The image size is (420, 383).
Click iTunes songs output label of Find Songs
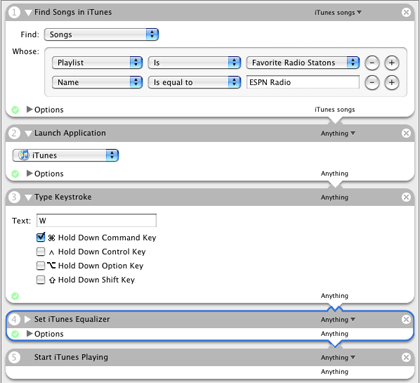pyautogui.click(x=335, y=110)
